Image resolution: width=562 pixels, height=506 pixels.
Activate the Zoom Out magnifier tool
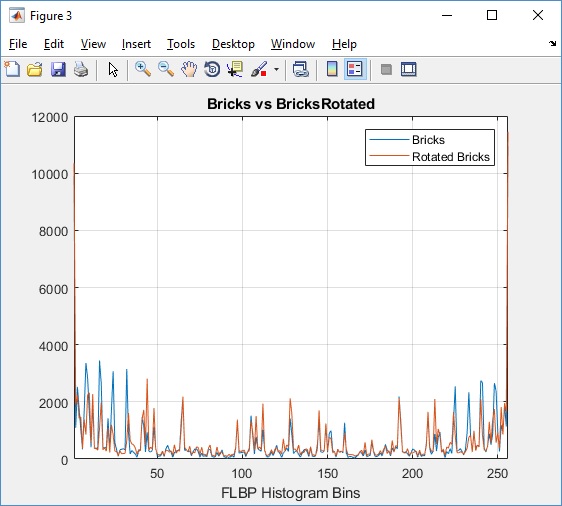pyautogui.click(x=166, y=69)
